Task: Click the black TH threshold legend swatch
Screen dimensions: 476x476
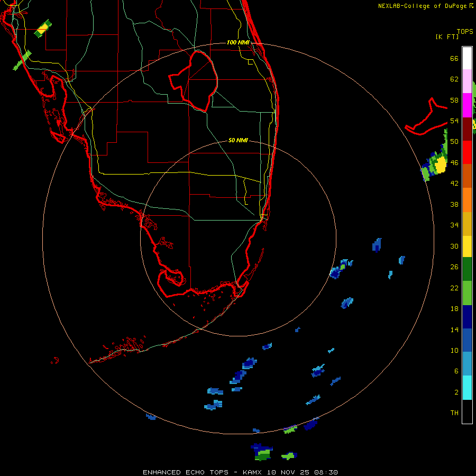Action: pyautogui.click(x=467, y=411)
